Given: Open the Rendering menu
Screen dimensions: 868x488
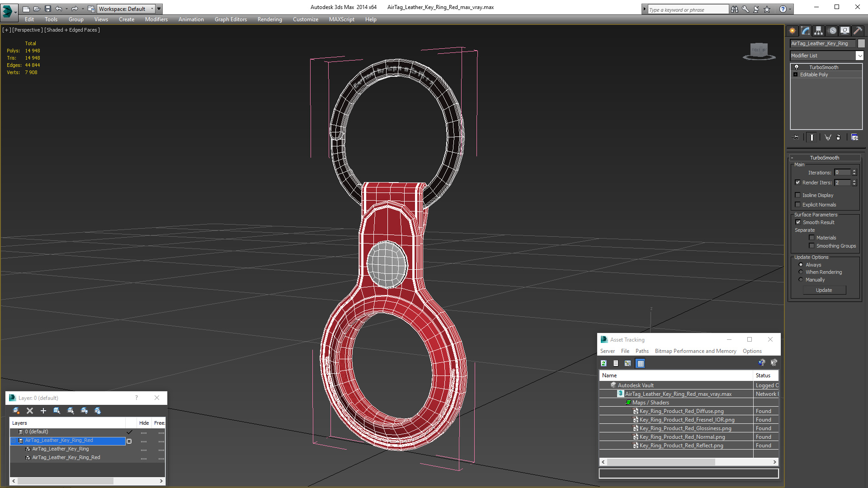Looking at the screenshot, I should click(270, 19).
